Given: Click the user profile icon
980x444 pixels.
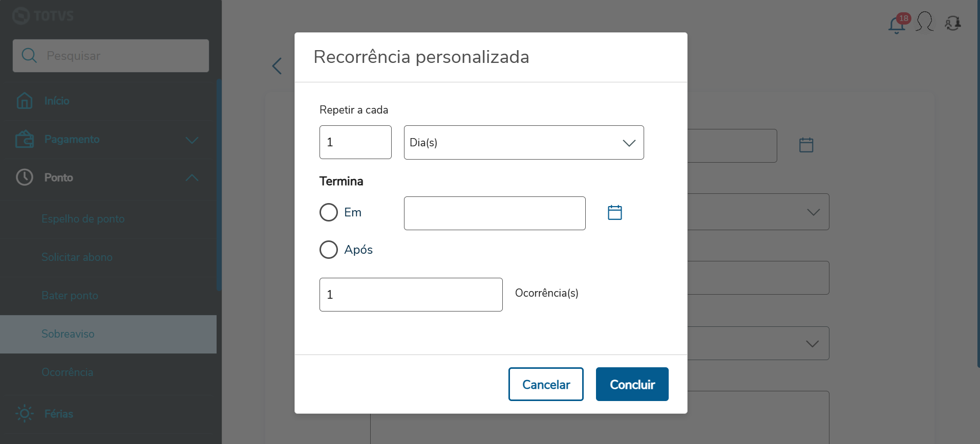Looking at the screenshot, I should (x=925, y=22).
